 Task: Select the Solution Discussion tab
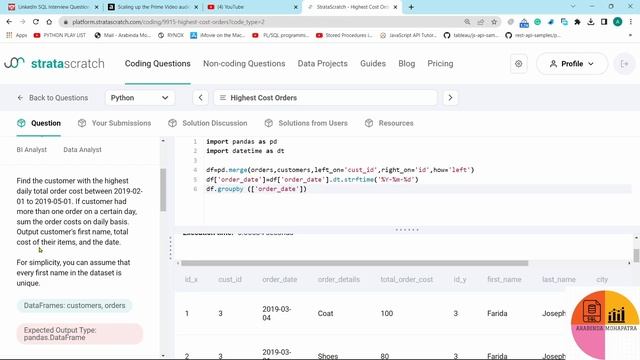tap(207, 123)
